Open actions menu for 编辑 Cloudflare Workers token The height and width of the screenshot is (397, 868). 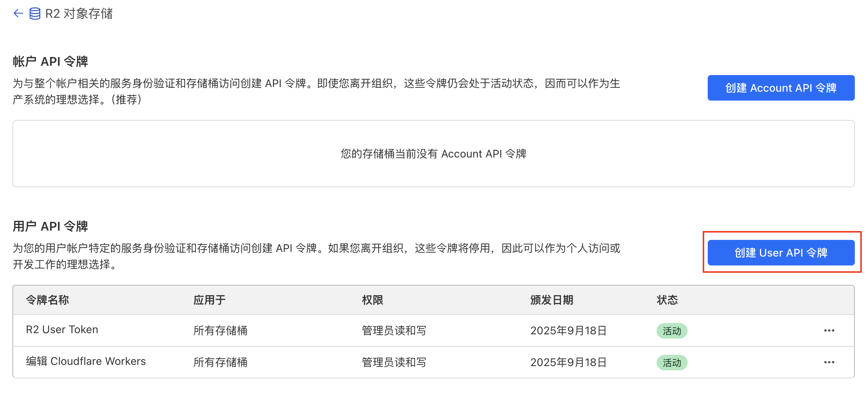829,362
